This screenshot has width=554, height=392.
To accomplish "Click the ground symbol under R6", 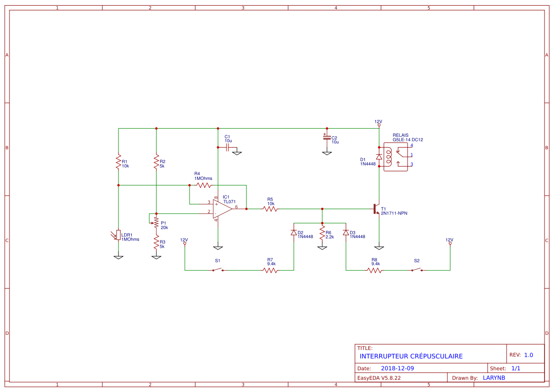I will pos(322,248).
